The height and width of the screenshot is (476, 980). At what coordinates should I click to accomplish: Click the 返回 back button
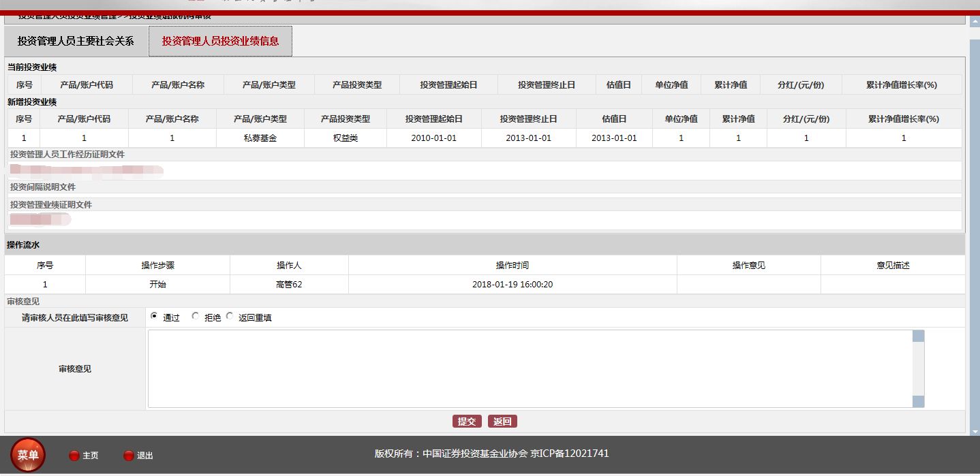tap(502, 422)
